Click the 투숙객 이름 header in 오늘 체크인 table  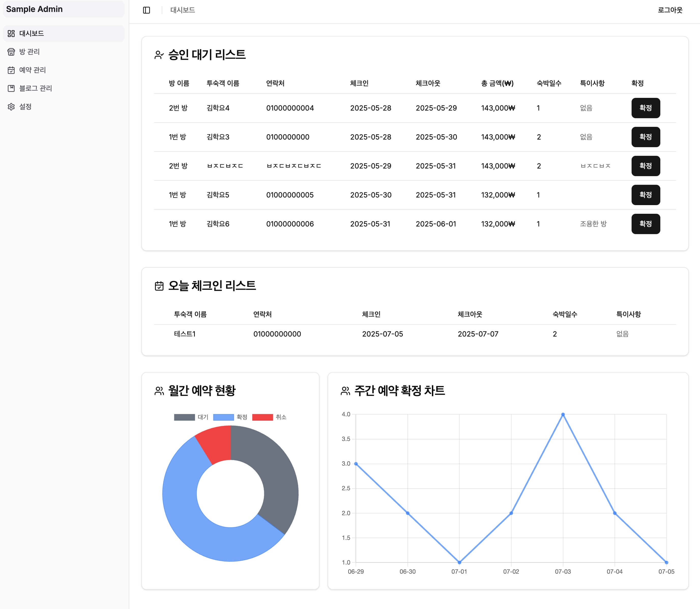(x=191, y=314)
